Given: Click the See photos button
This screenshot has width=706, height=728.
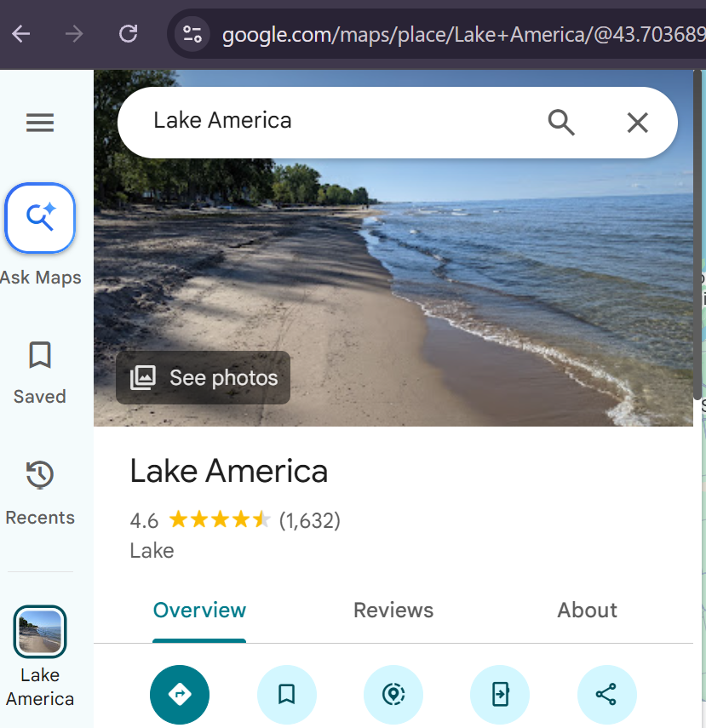Looking at the screenshot, I should click(203, 377).
